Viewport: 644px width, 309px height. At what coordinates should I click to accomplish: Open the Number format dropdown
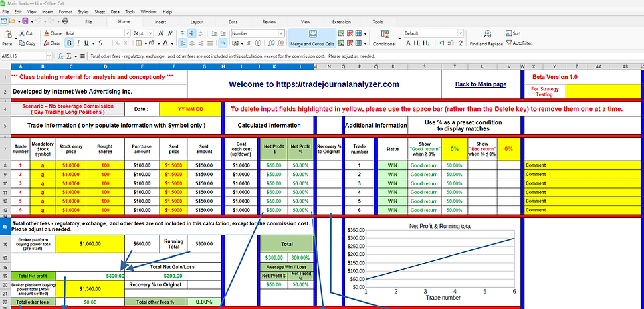[x=281, y=33]
